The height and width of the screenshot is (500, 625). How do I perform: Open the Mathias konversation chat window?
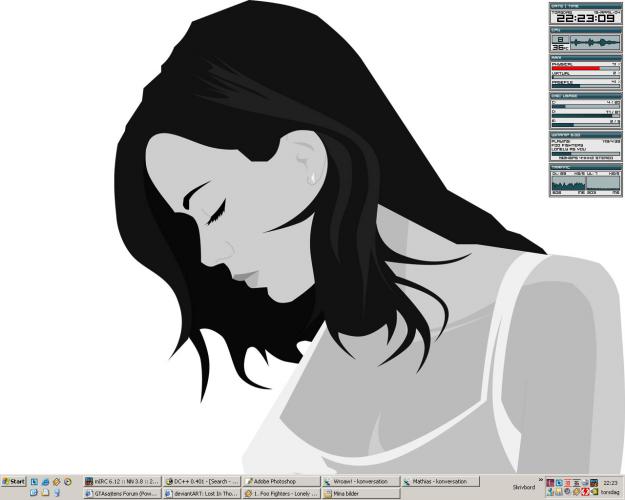tap(438, 481)
